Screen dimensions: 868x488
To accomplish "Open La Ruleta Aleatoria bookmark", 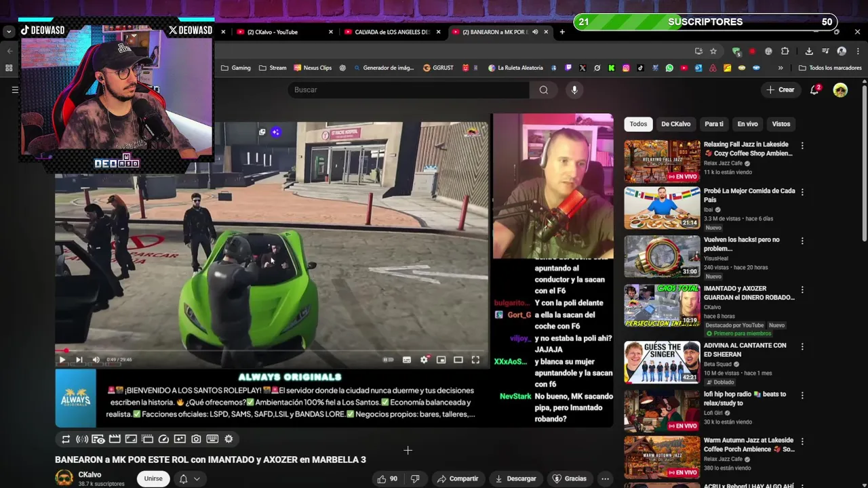I will tap(515, 68).
